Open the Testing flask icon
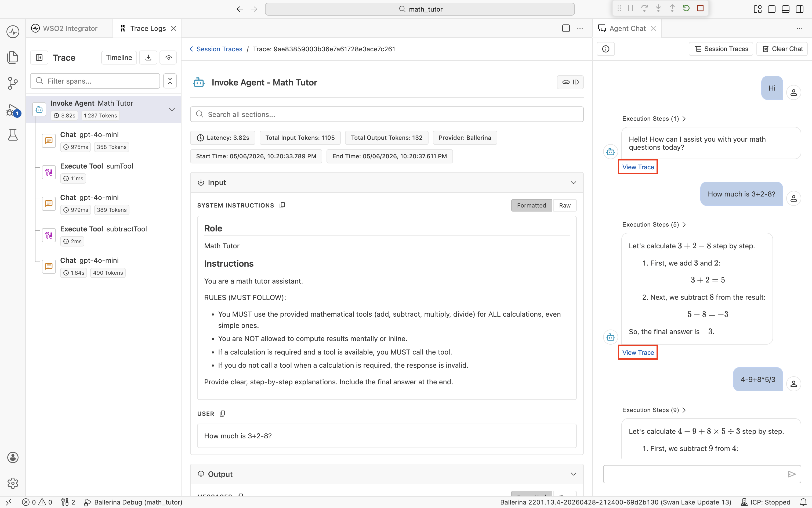This screenshot has height=508, width=812. pyautogui.click(x=13, y=135)
